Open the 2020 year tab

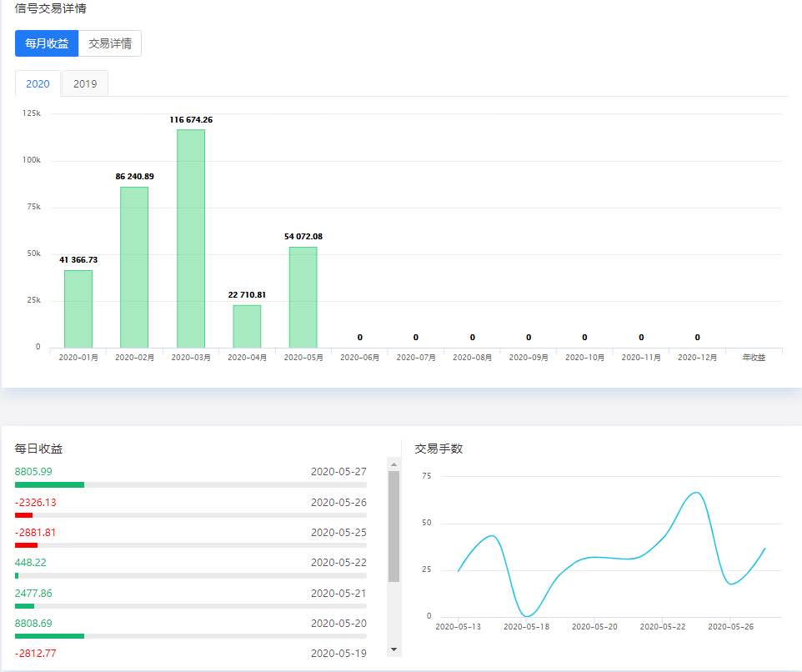(x=38, y=84)
